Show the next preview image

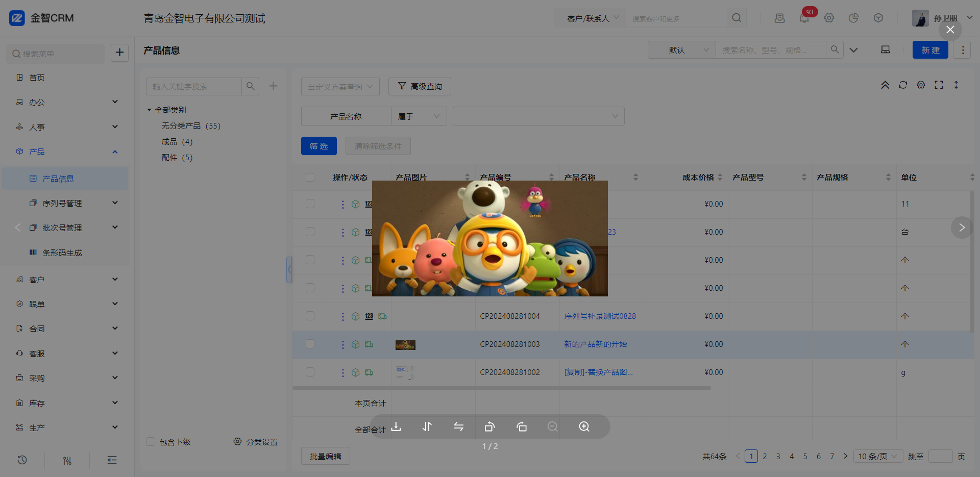(x=962, y=228)
